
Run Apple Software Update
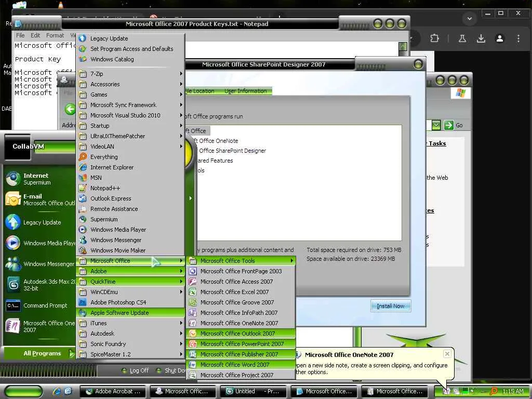coord(130,313)
